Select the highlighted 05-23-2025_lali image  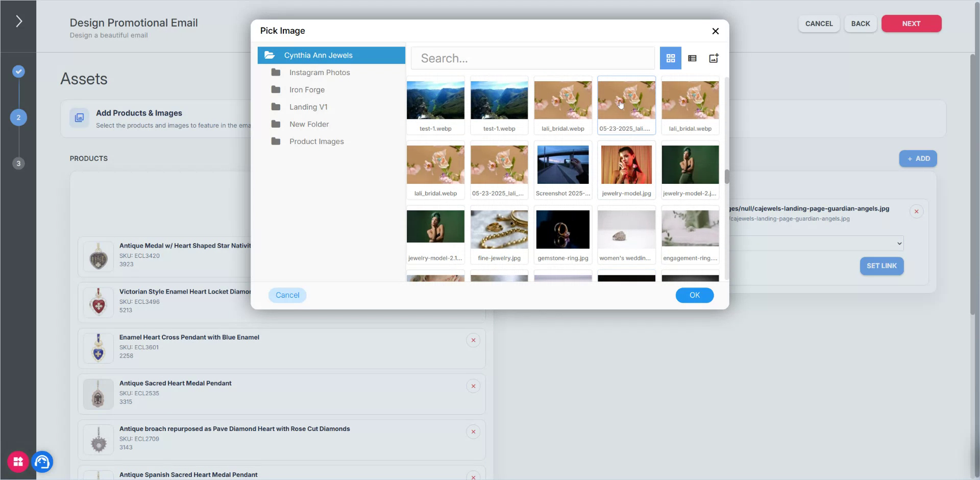tap(626, 105)
